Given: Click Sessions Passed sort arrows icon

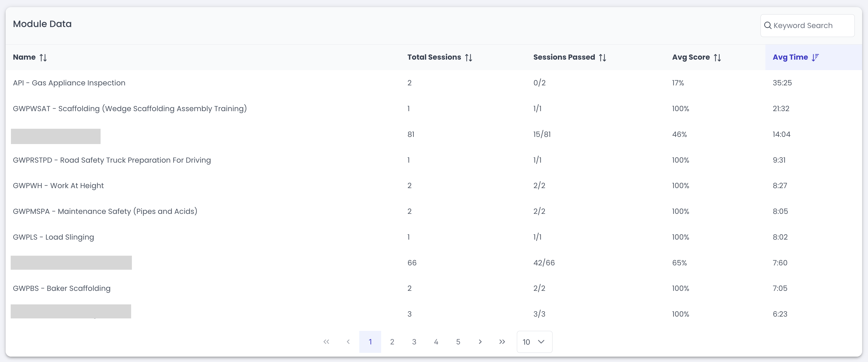Looking at the screenshot, I should tap(602, 58).
